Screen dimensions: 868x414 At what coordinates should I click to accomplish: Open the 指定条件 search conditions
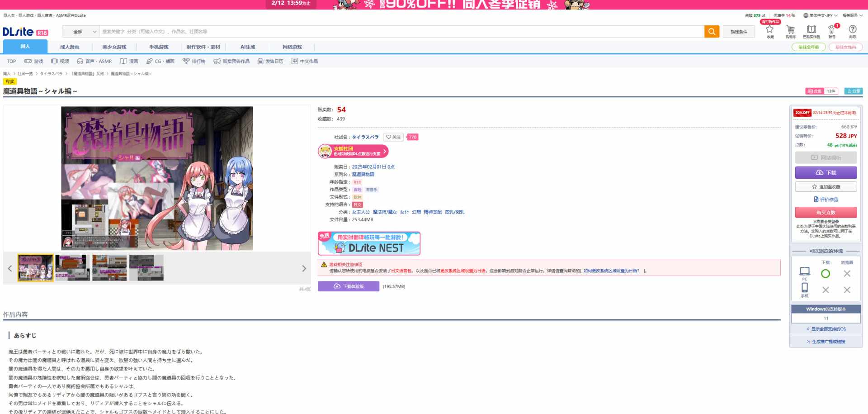pyautogui.click(x=739, y=32)
